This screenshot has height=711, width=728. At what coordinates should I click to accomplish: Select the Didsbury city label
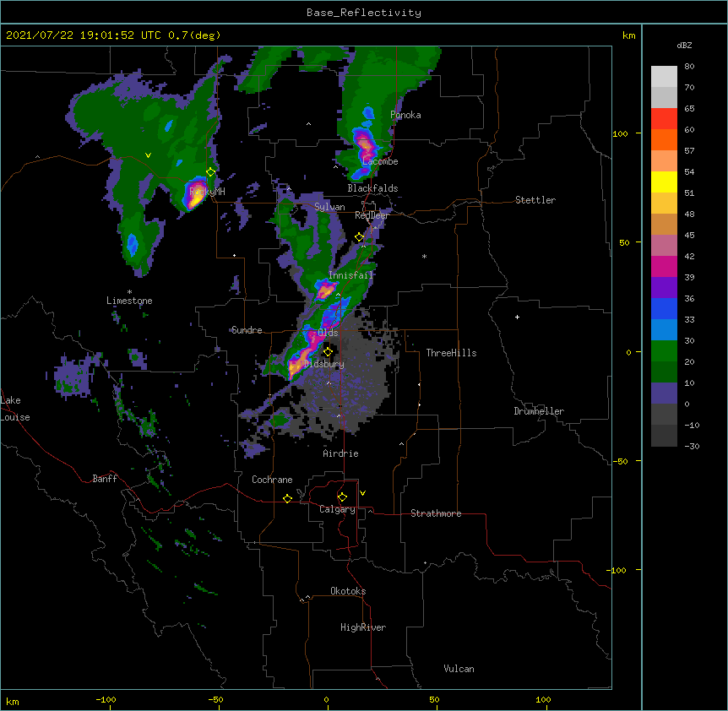click(324, 364)
